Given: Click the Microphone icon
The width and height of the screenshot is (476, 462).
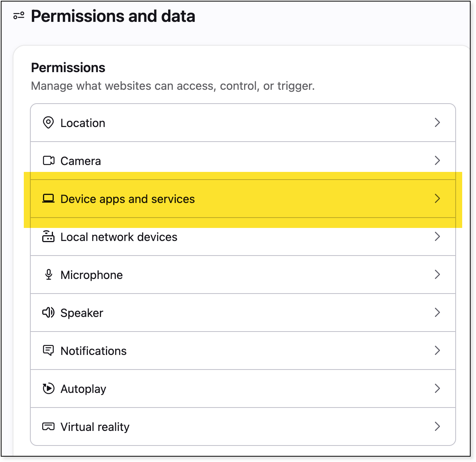Looking at the screenshot, I should click(48, 274).
